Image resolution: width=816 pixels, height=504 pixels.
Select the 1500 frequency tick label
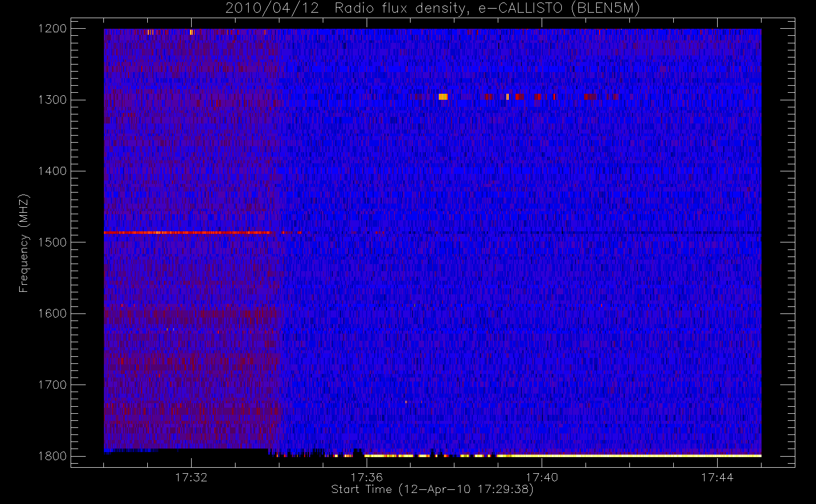(52, 242)
